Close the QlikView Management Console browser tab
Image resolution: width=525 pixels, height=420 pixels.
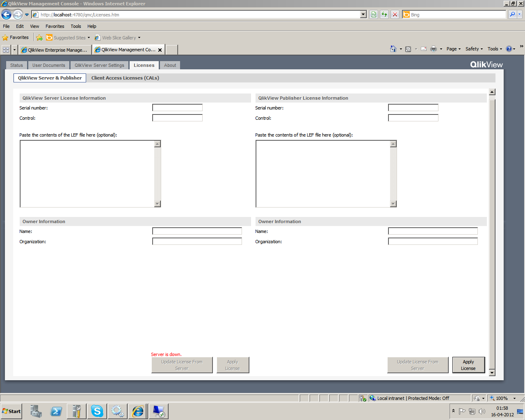pos(160,50)
